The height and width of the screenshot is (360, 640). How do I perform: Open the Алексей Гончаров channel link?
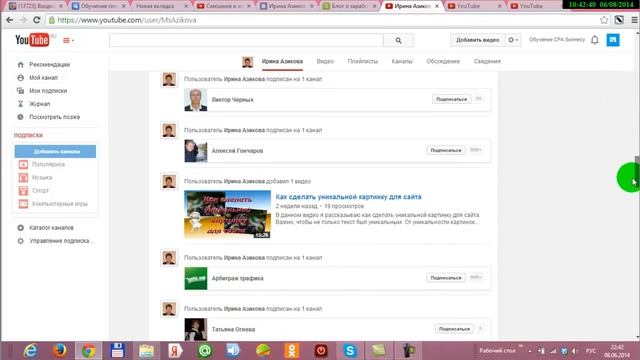click(x=237, y=151)
